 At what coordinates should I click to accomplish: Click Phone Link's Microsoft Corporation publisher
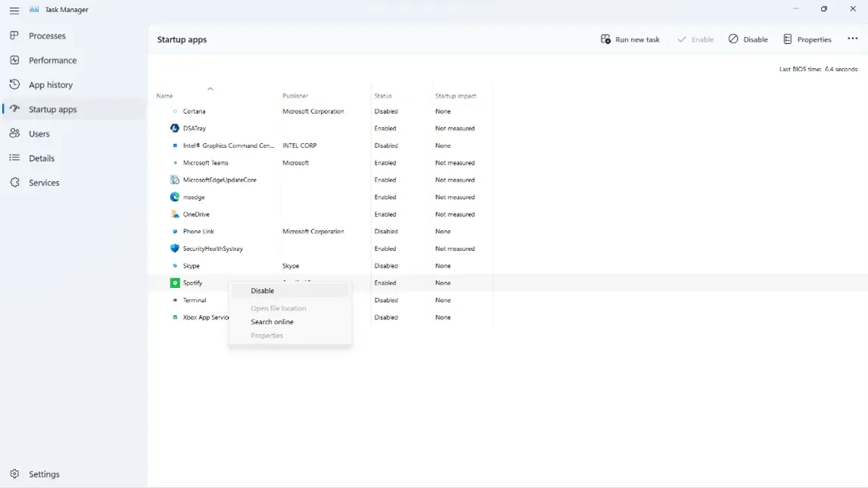coord(314,231)
